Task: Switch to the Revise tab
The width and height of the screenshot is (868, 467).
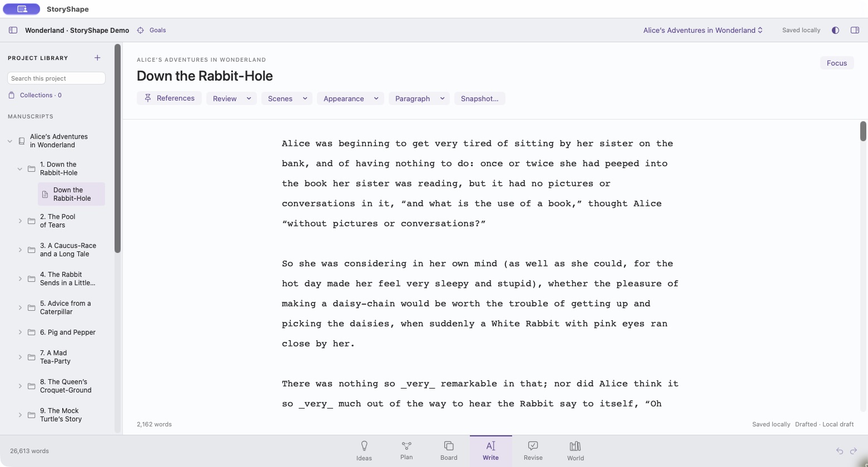Action: pyautogui.click(x=533, y=451)
